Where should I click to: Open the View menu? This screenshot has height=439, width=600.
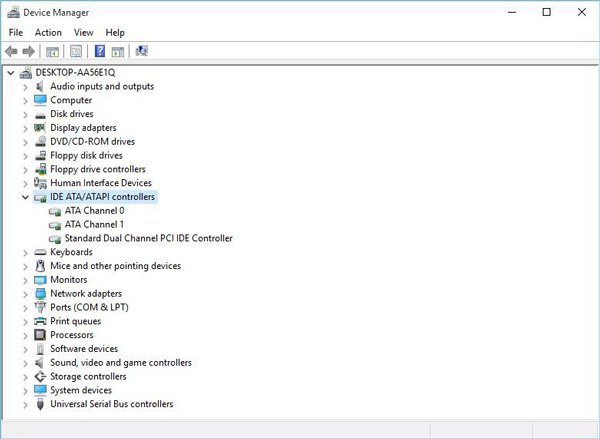pyautogui.click(x=83, y=33)
